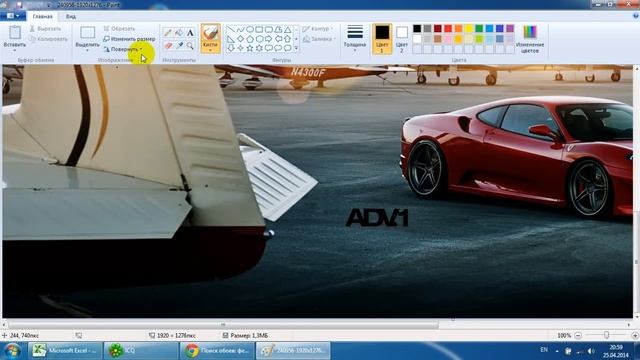Click the zoom level slider
The height and width of the screenshot is (360, 640).
click(607, 335)
